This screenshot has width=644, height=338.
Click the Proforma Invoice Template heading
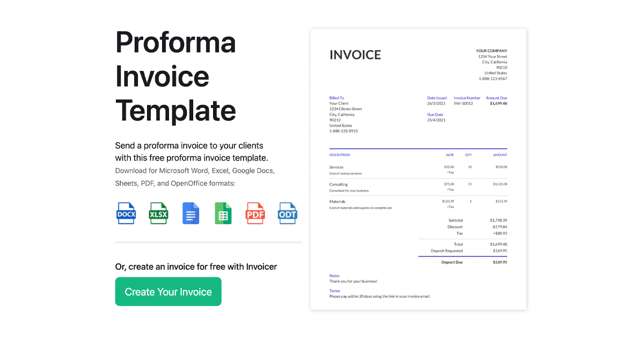(x=175, y=77)
